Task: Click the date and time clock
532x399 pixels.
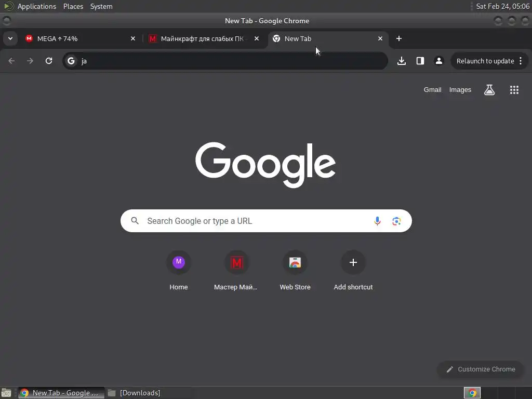Action: tap(502, 6)
